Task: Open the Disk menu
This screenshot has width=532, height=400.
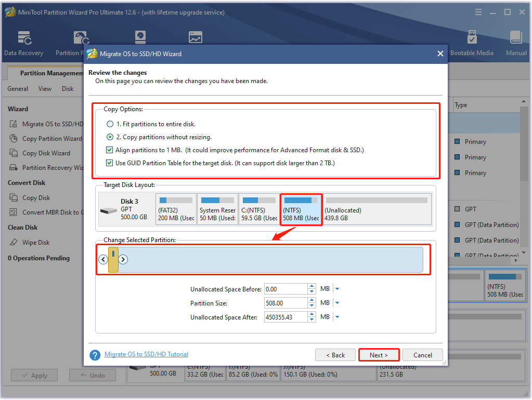Action: click(x=68, y=89)
